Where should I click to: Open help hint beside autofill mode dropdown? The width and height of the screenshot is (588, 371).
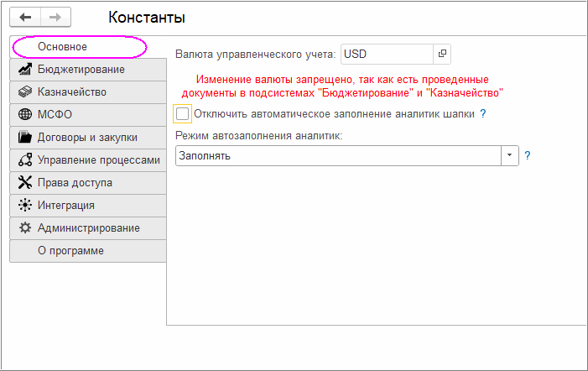(x=528, y=156)
